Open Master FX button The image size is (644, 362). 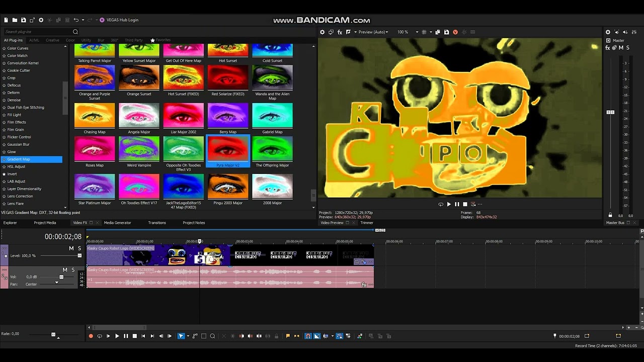608,48
